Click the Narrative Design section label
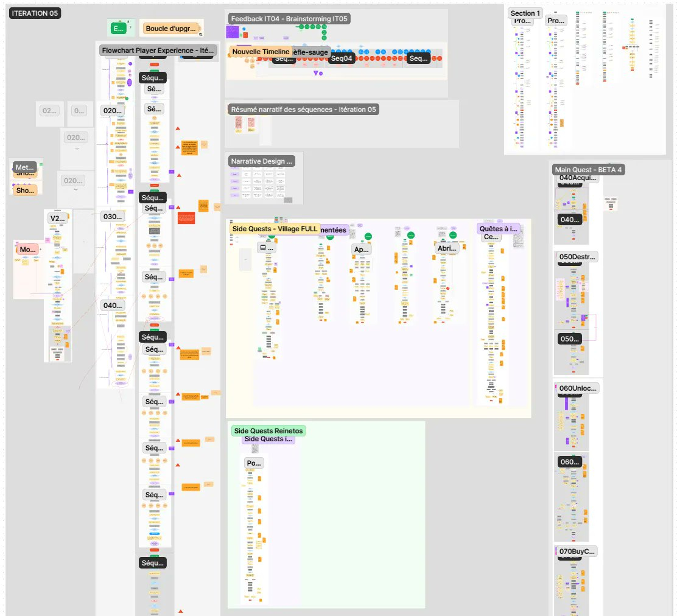677x616 pixels. tap(262, 161)
